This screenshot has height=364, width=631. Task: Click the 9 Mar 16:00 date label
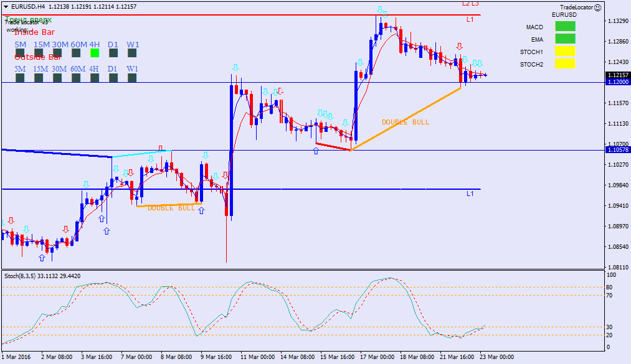[216, 357]
